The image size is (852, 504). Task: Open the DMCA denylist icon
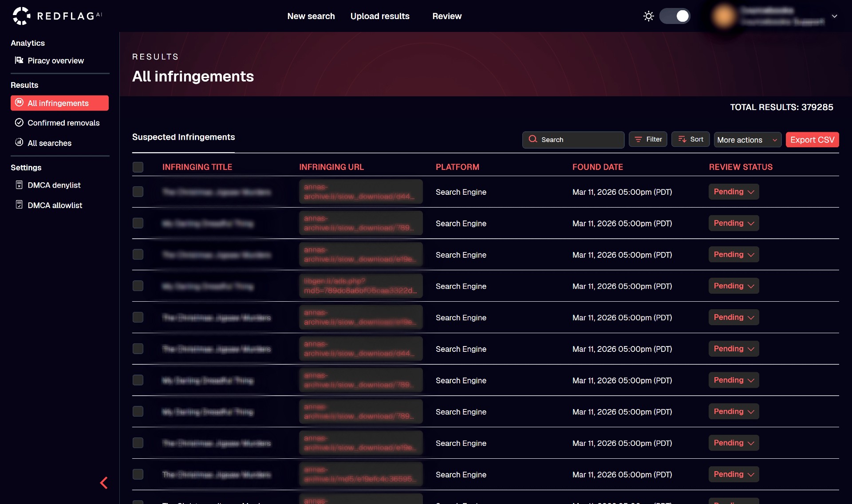[x=19, y=185]
